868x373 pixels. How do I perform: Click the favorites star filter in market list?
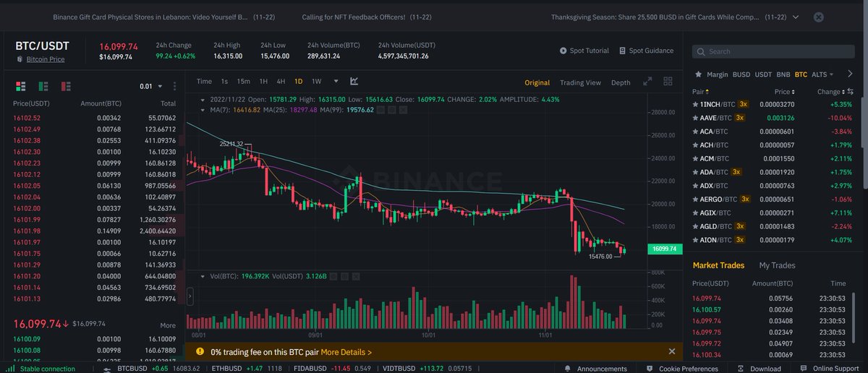[698, 74]
